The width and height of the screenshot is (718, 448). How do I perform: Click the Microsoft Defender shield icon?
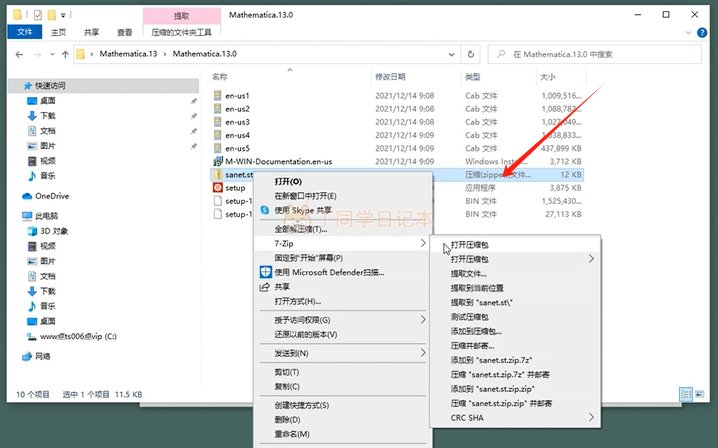(265, 271)
